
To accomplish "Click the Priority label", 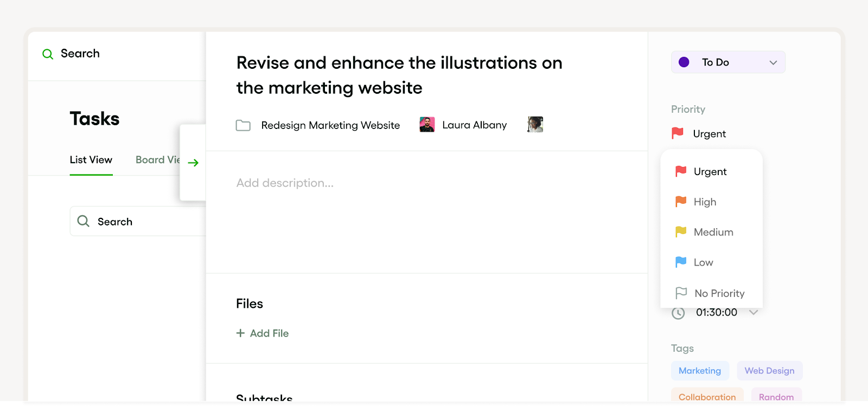I will pyautogui.click(x=688, y=109).
